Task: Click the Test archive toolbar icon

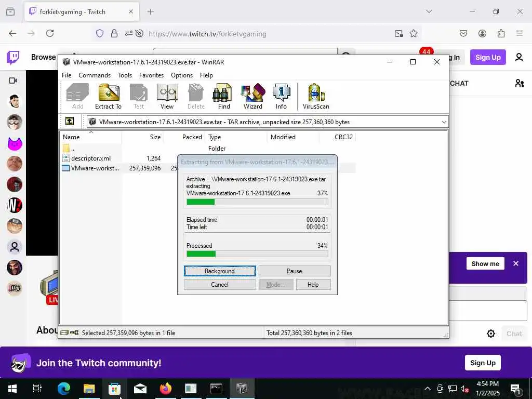Action: point(138,96)
